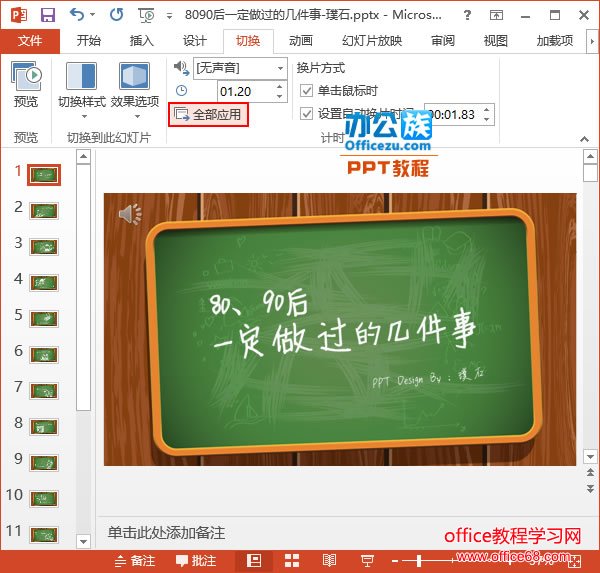Click the notes area 单击此处添加备注
Screen dimensions: 600x573
[166, 533]
